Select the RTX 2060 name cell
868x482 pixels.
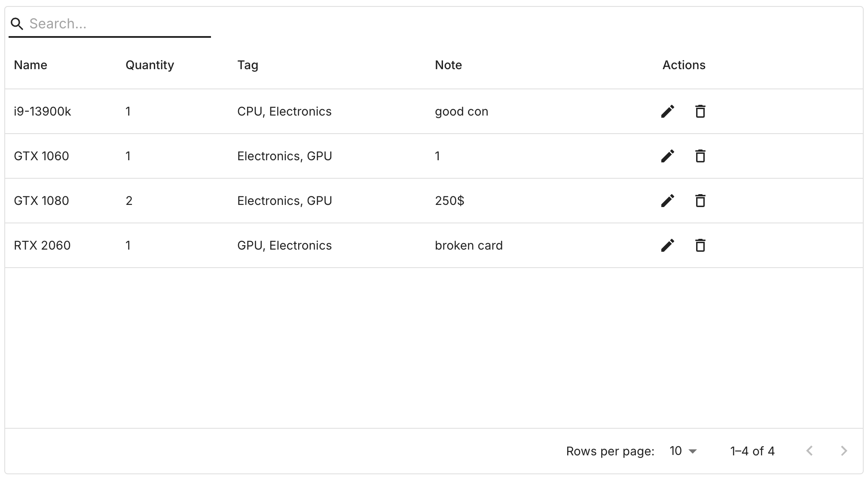(x=42, y=245)
